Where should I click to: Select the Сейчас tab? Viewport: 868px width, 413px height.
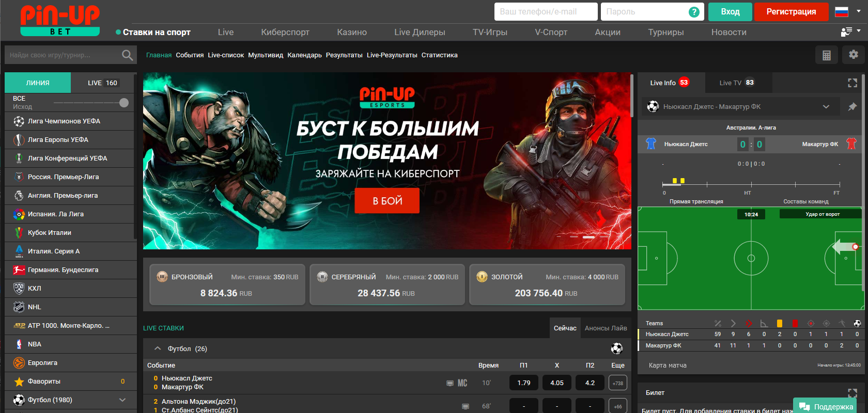[x=565, y=328]
